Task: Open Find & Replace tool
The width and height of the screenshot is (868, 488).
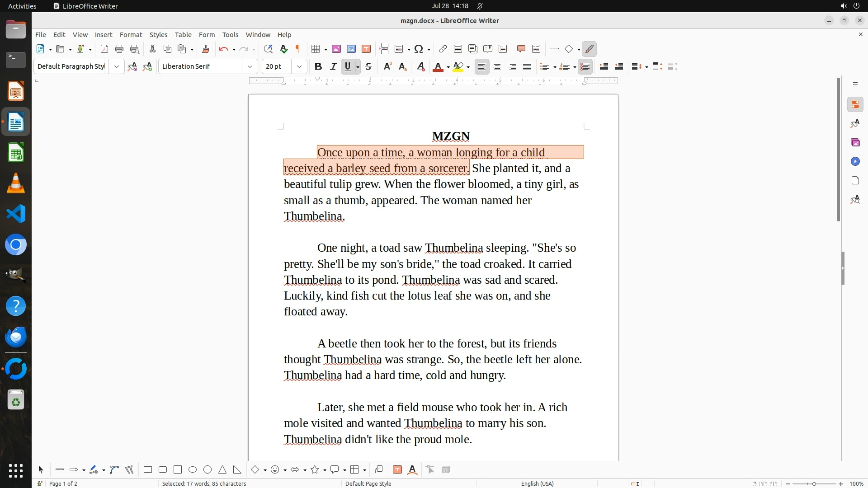Action: pos(268,49)
